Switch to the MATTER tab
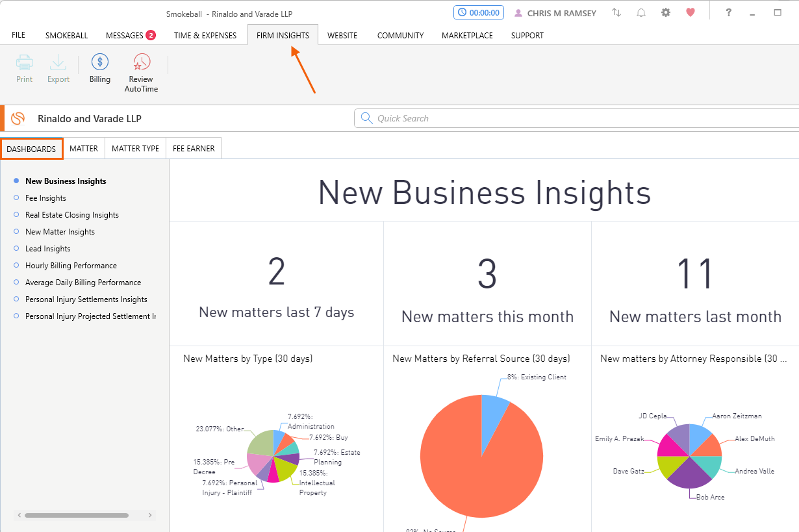 [x=84, y=149]
